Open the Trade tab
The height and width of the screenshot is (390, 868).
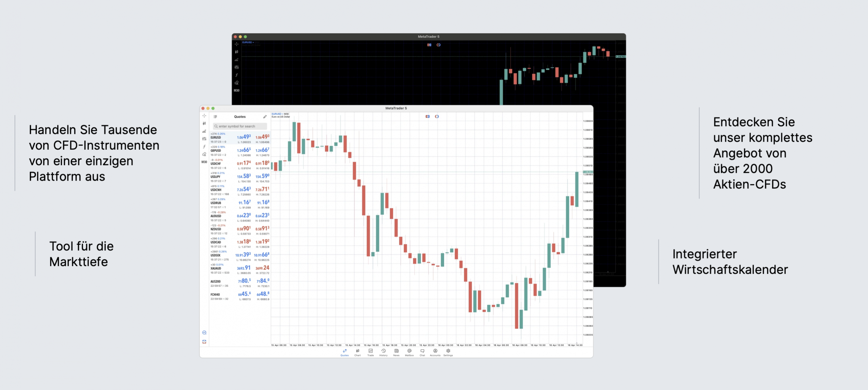(x=371, y=352)
